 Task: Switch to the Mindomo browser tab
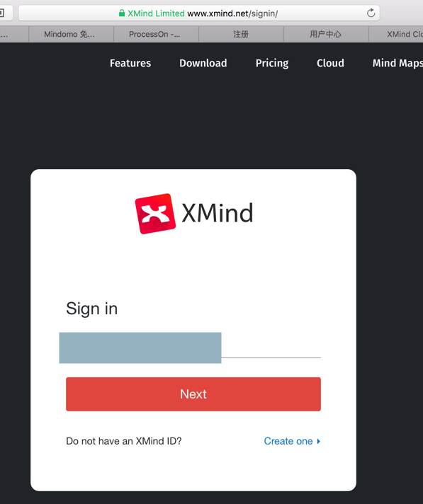(71, 35)
